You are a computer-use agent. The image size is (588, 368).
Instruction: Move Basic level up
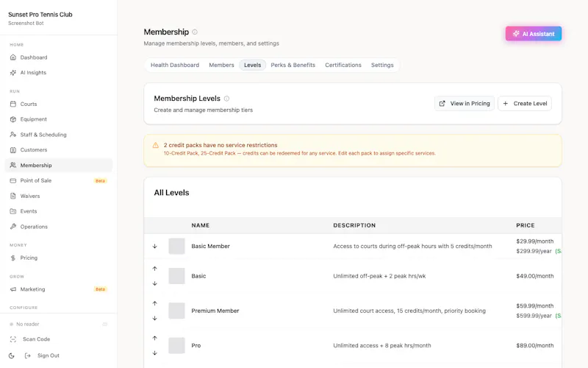154,269
